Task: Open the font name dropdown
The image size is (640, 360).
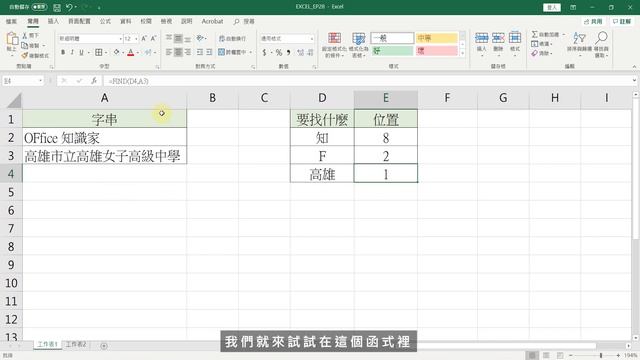Action: click(x=120, y=38)
